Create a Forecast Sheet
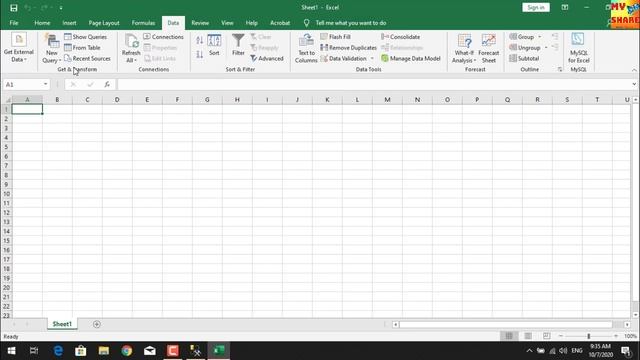This screenshot has height=360, width=640. (489, 48)
